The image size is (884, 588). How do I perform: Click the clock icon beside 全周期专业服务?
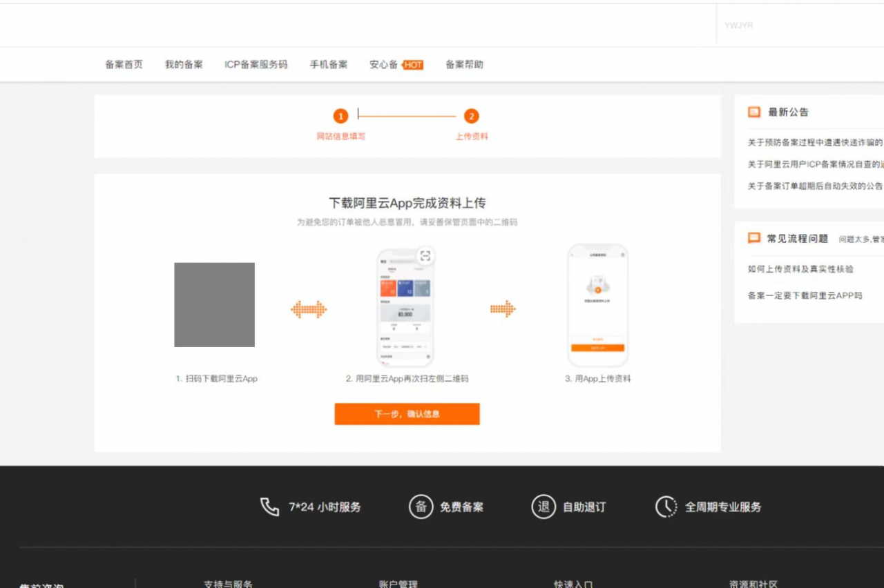[x=666, y=507]
